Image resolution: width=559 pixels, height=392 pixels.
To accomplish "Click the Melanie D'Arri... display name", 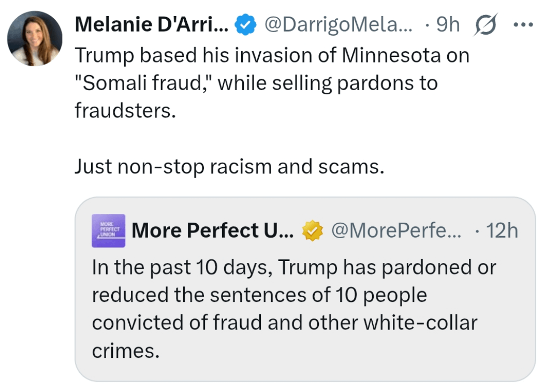I will (151, 24).
